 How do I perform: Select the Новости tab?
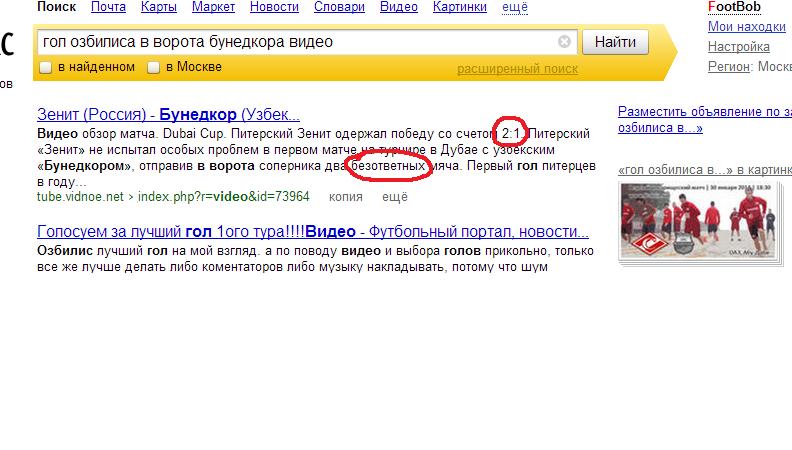click(273, 7)
